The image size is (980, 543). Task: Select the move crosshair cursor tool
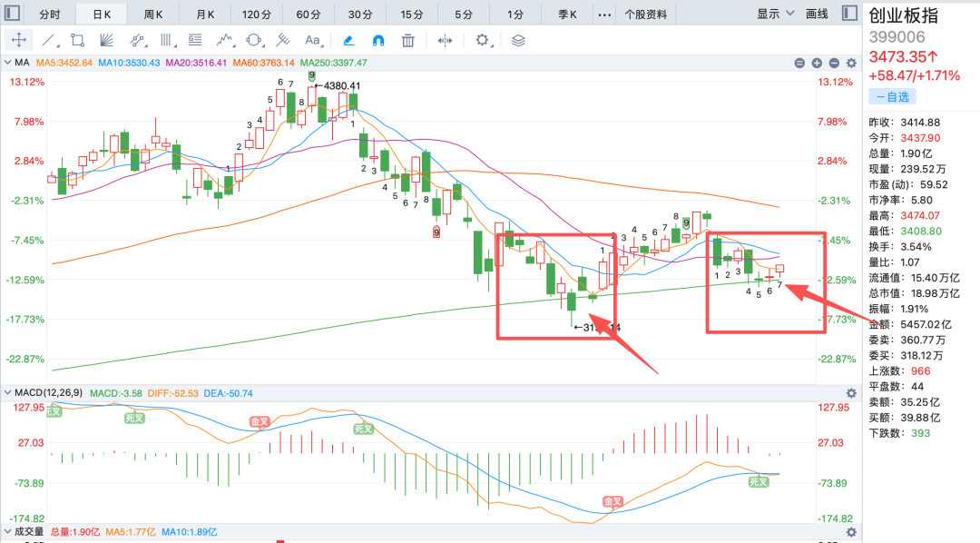point(19,40)
